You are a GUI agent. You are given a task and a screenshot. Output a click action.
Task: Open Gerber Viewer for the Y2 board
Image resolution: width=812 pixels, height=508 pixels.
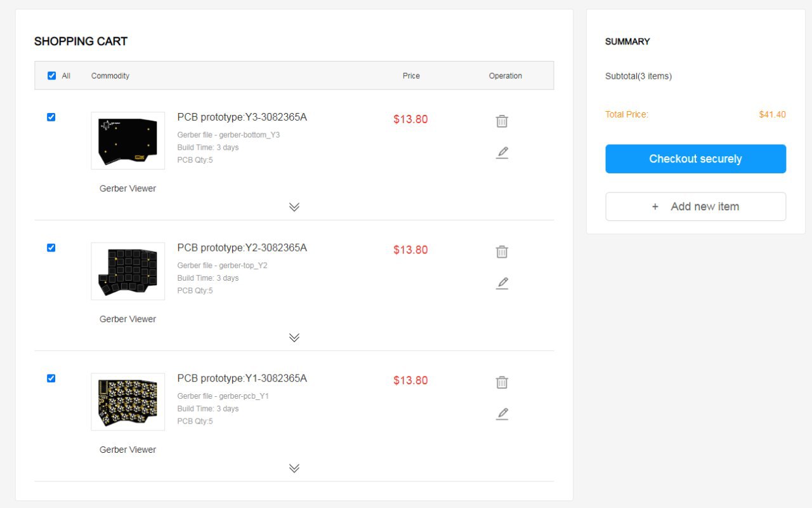pos(128,319)
